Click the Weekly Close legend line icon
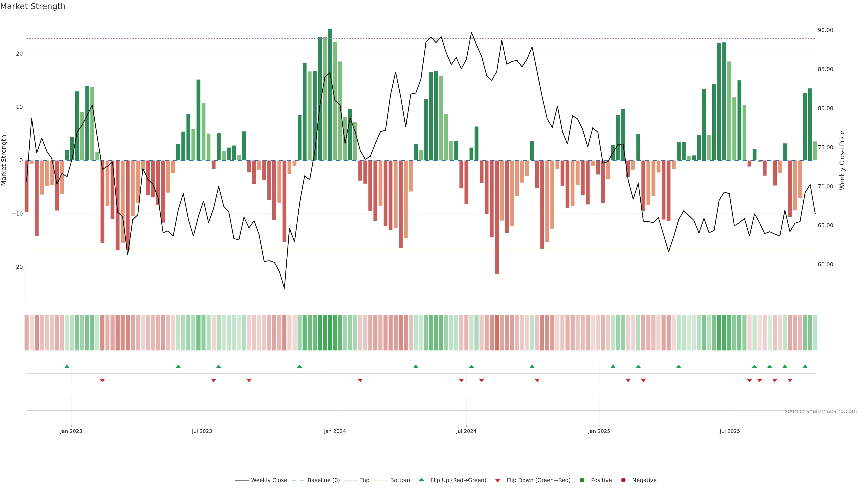This screenshot has height=488, width=868. coord(242,480)
